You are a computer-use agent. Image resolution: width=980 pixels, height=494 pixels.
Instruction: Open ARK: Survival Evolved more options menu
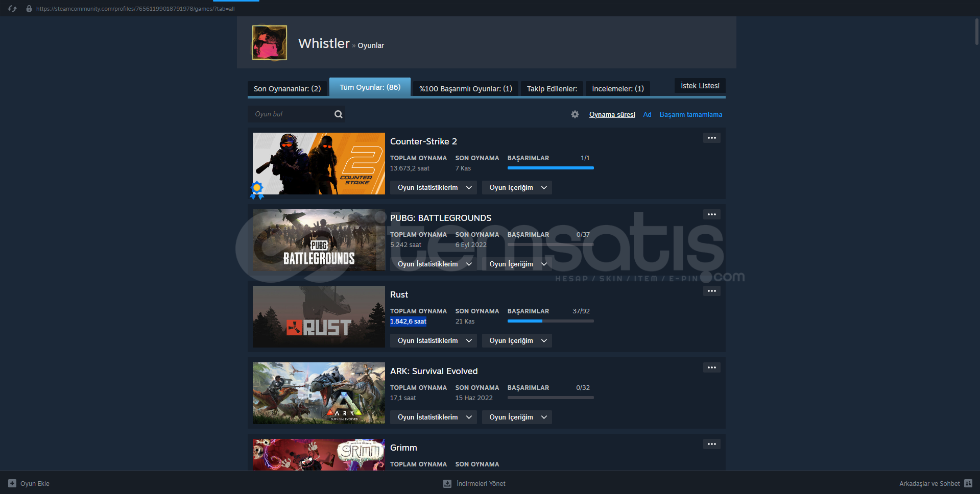712,367
